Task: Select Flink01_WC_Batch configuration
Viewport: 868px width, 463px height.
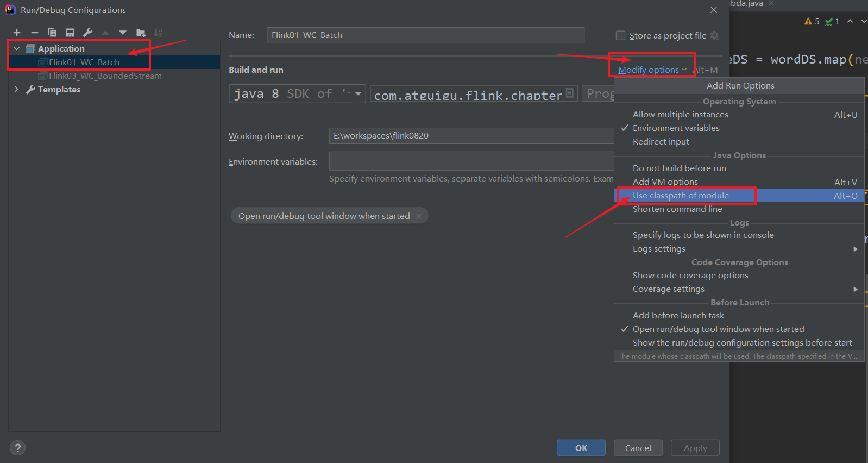Action: (114, 62)
